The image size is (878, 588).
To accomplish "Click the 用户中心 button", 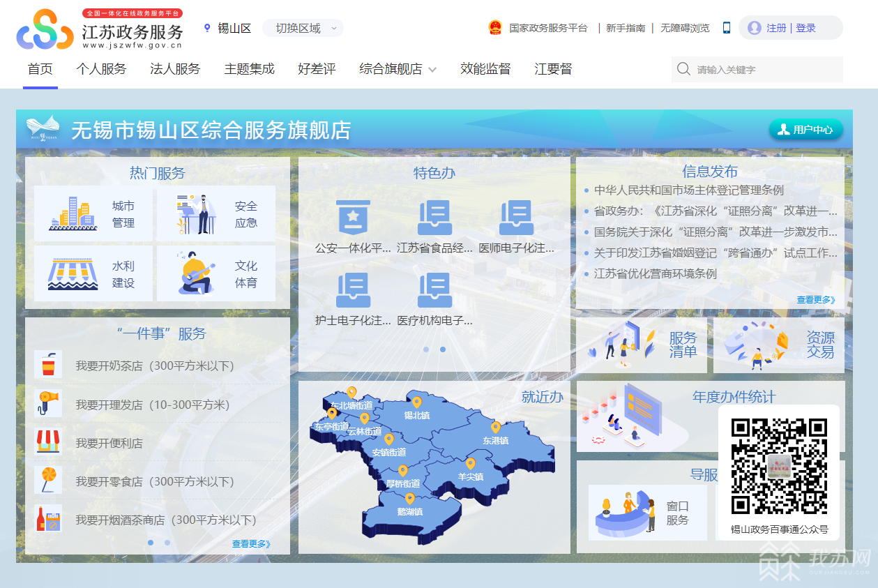I will 806,129.
